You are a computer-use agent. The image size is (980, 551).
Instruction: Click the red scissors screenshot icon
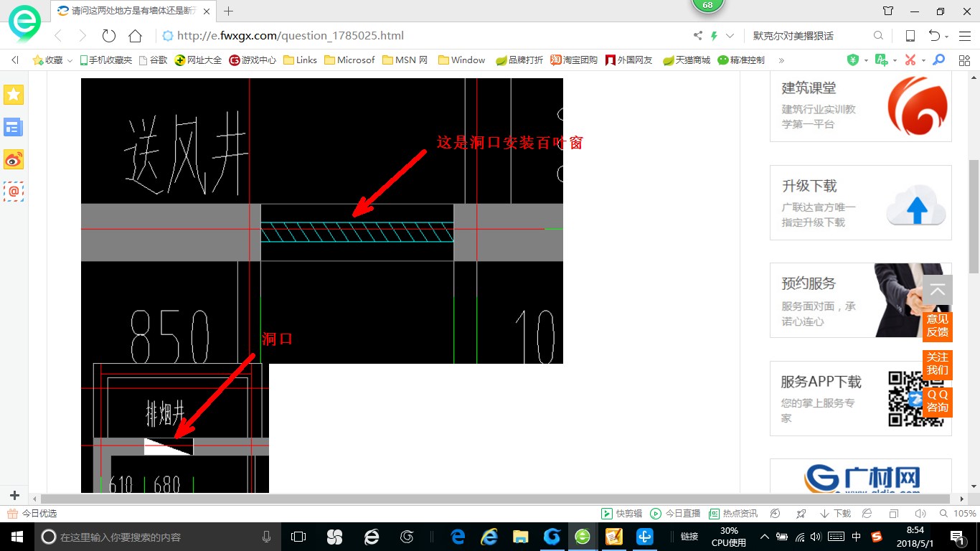coord(910,60)
